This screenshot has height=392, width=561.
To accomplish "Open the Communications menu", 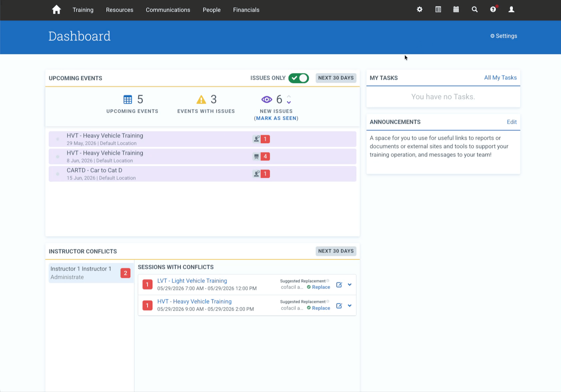I will 168,10.
